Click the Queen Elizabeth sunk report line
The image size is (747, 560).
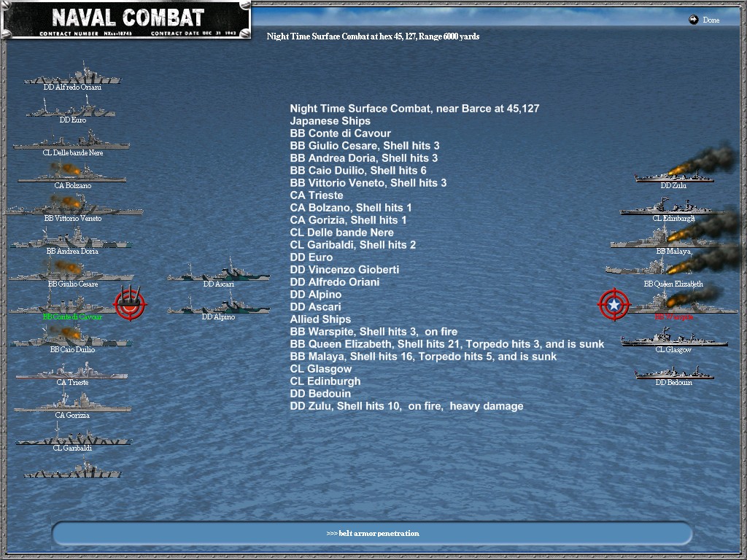[447, 344]
